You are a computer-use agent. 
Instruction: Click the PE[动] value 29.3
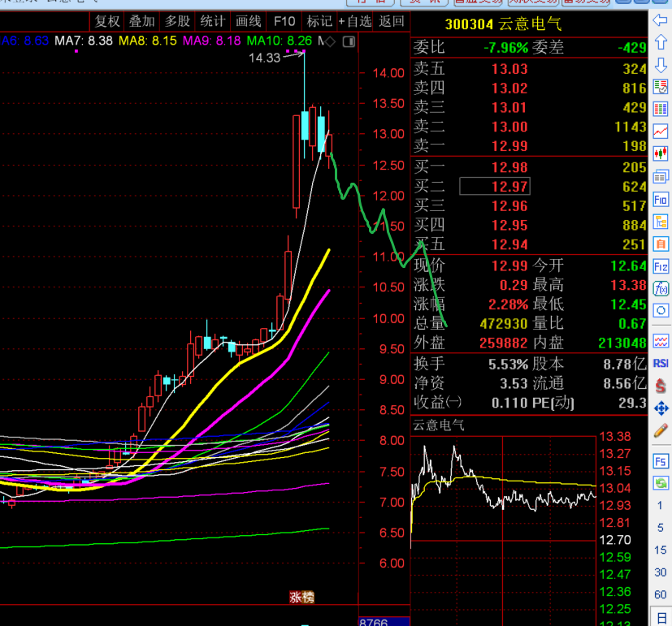tap(632, 403)
